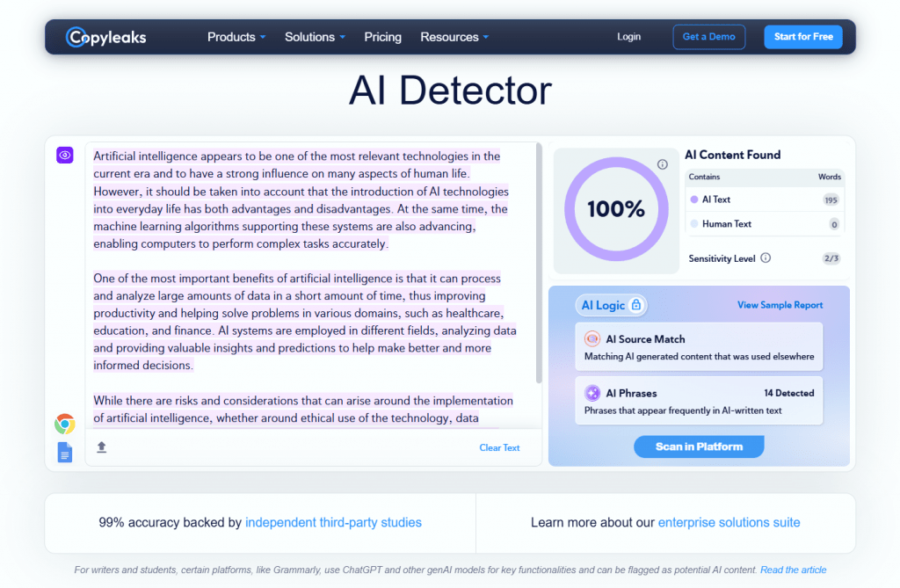900x588 pixels.
Task: Click the AI Text purple dot
Action: click(694, 200)
